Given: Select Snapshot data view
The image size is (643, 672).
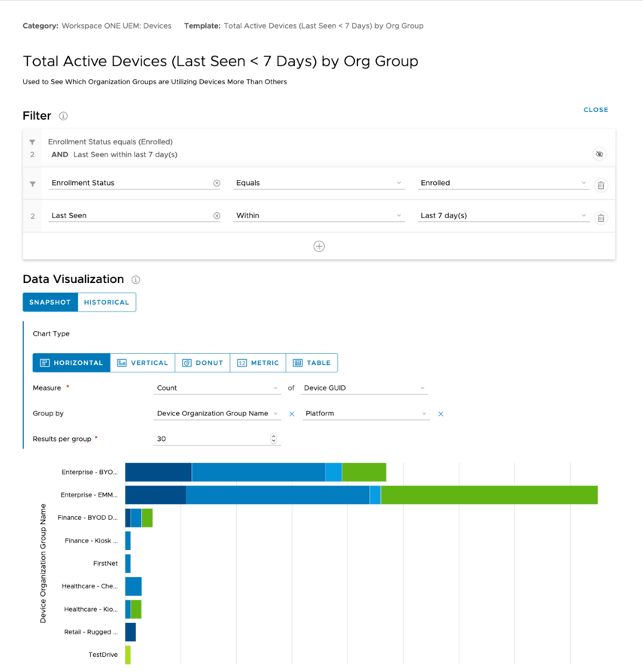Looking at the screenshot, I should [50, 303].
